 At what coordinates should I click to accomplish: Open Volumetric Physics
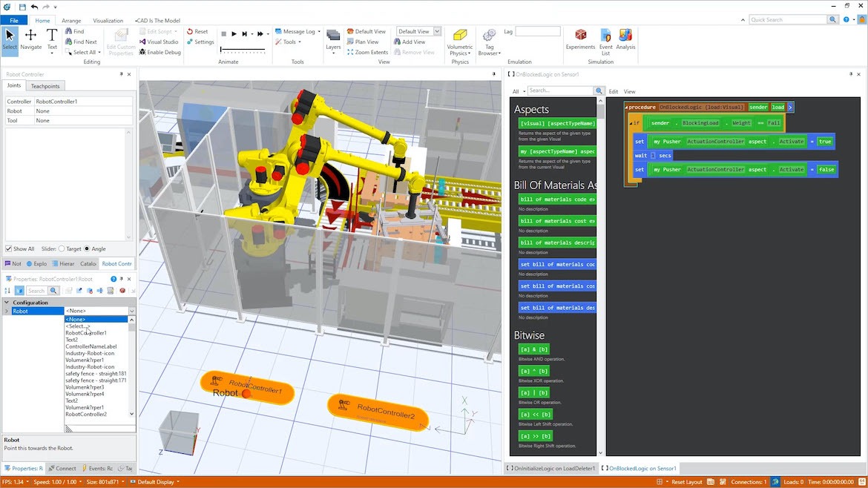(x=459, y=42)
